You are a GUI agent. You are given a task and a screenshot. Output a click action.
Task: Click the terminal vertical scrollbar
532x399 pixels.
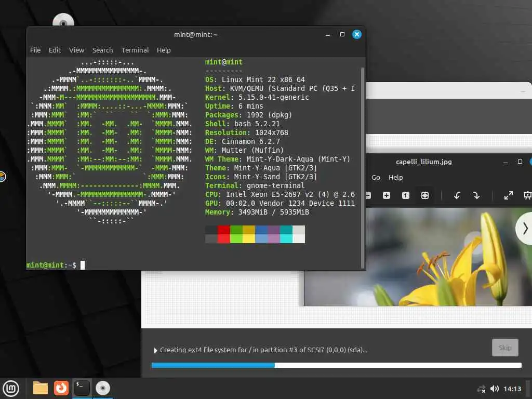coord(363,168)
